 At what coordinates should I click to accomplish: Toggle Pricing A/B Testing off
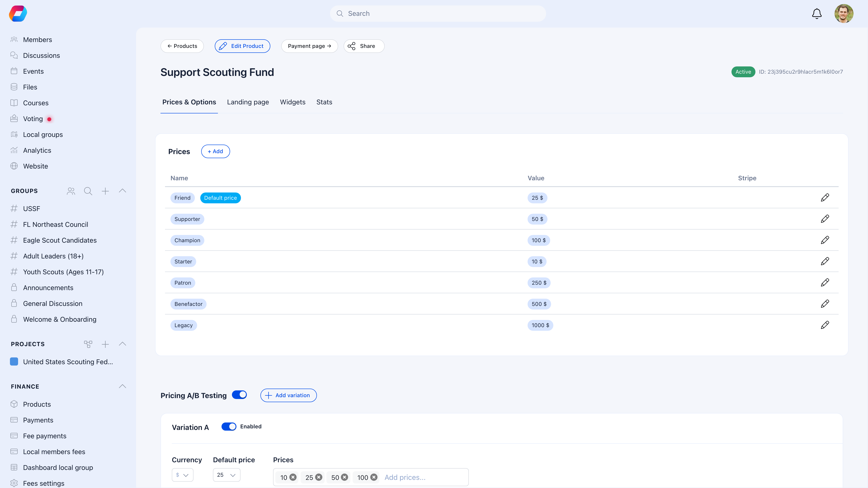tap(239, 395)
